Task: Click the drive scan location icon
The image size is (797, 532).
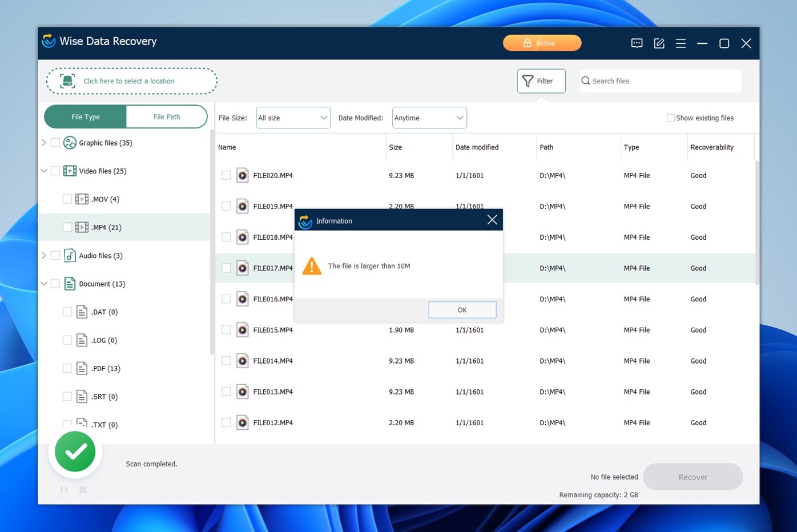Action: pyautogui.click(x=67, y=81)
